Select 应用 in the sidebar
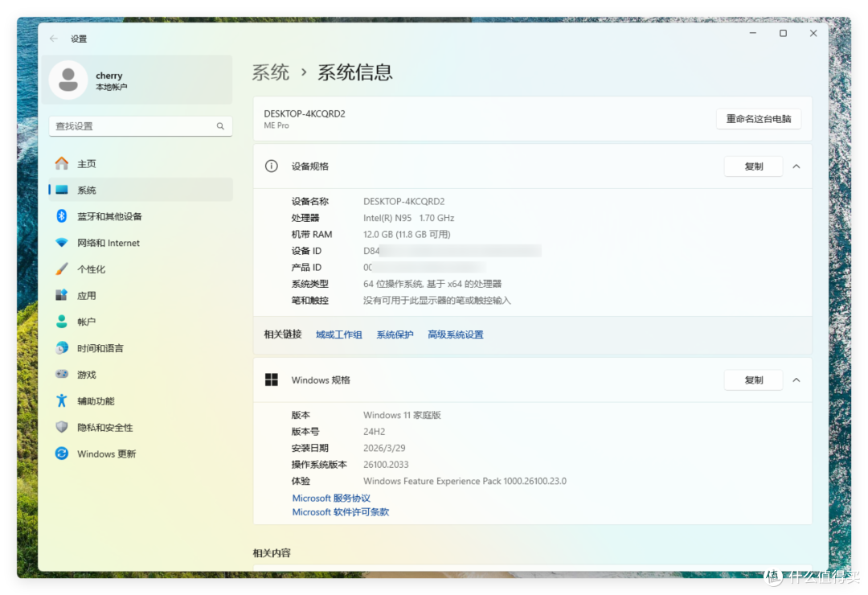This screenshot has width=868, height=595. tap(141, 295)
